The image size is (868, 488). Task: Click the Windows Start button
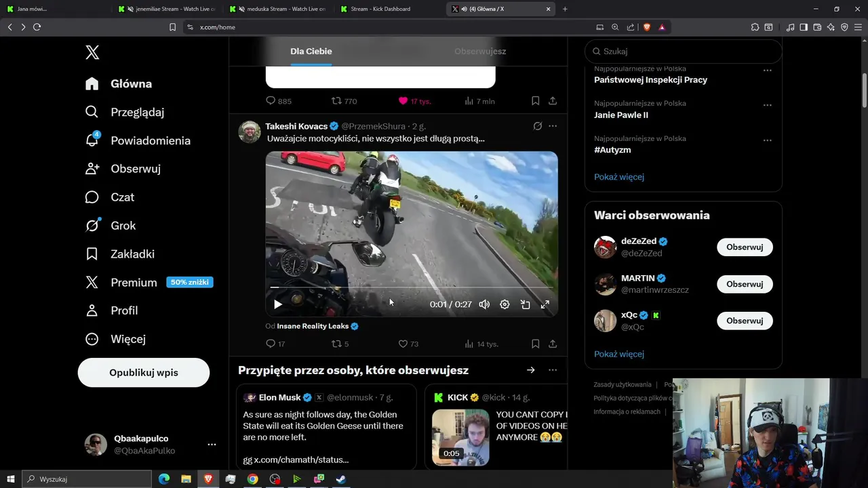coord(11,479)
